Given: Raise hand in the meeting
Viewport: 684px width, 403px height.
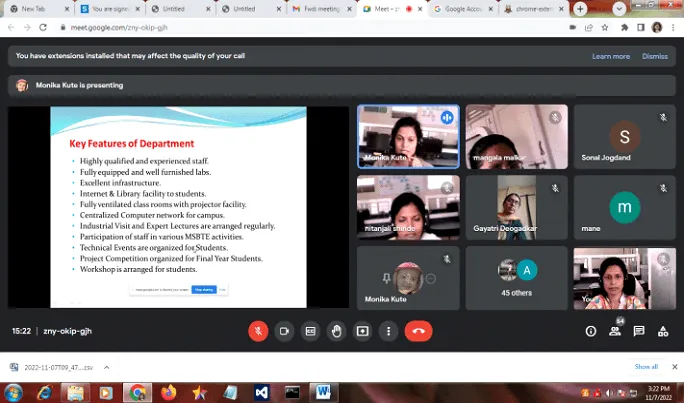Looking at the screenshot, I should [336, 331].
